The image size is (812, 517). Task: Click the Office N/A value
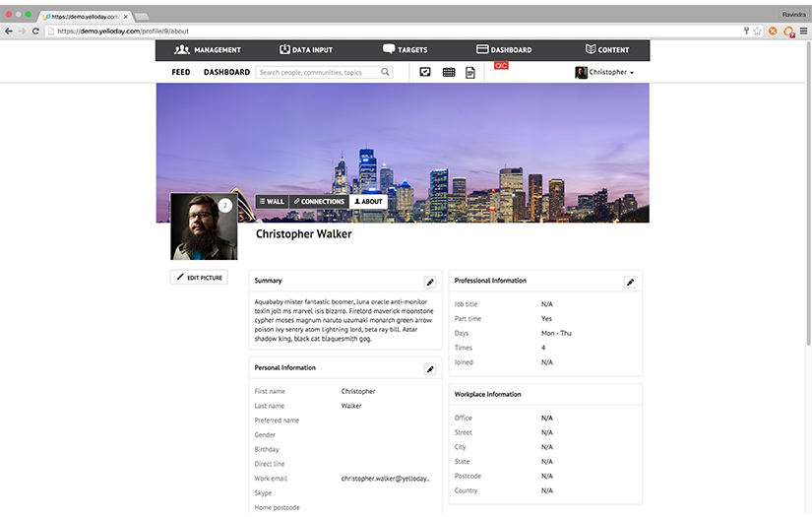click(547, 419)
